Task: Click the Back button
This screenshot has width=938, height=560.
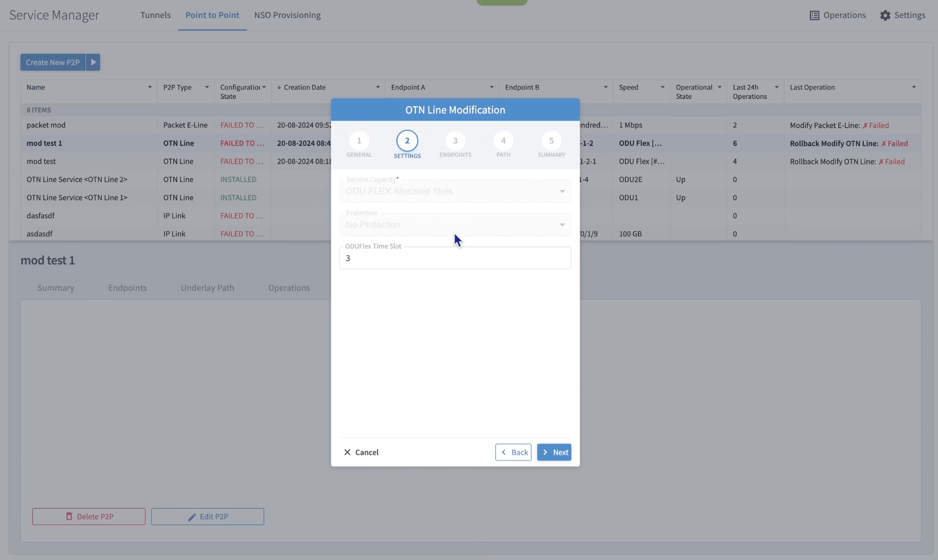Action: click(x=513, y=452)
